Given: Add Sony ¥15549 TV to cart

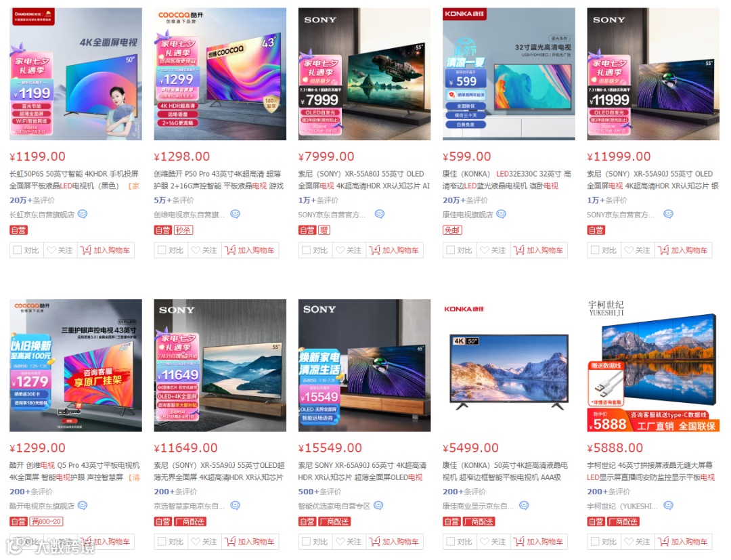Looking at the screenshot, I should (x=395, y=542).
